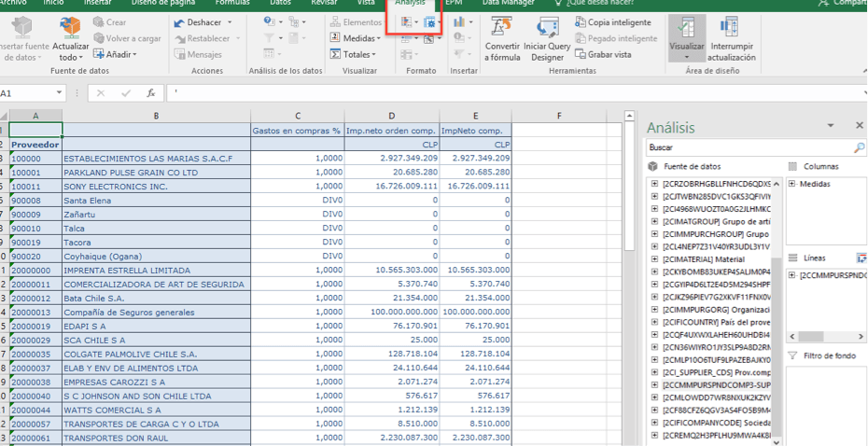
Task: Open the Revisar ribbon tab
Action: [324, 3]
